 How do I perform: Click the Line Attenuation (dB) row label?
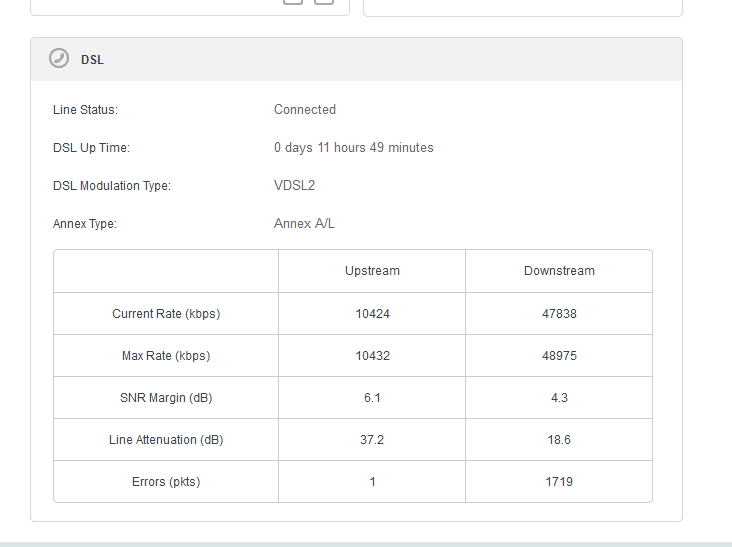[x=166, y=440]
